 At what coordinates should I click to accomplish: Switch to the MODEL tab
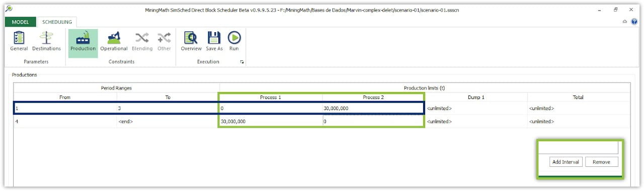tap(20, 22)
